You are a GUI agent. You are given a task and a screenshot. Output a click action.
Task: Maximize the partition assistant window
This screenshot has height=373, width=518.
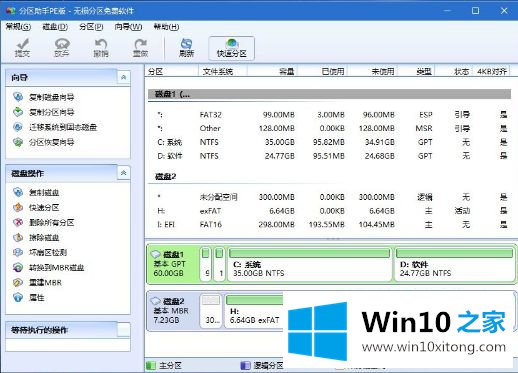475,11
